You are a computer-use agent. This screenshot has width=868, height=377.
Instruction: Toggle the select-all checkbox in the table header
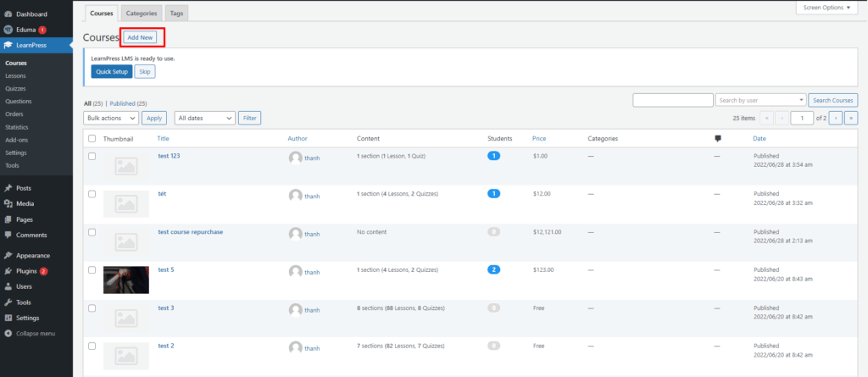pos(92,138)
